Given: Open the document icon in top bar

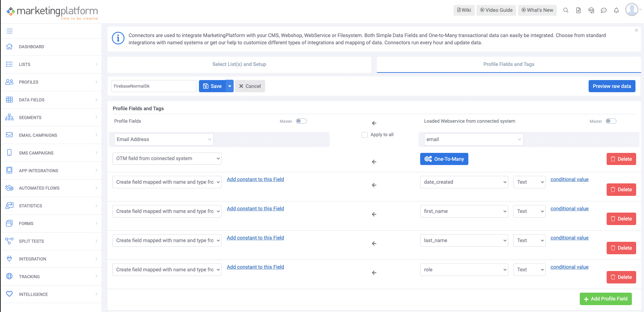Looking at the screenshot, I should (578, 10).
